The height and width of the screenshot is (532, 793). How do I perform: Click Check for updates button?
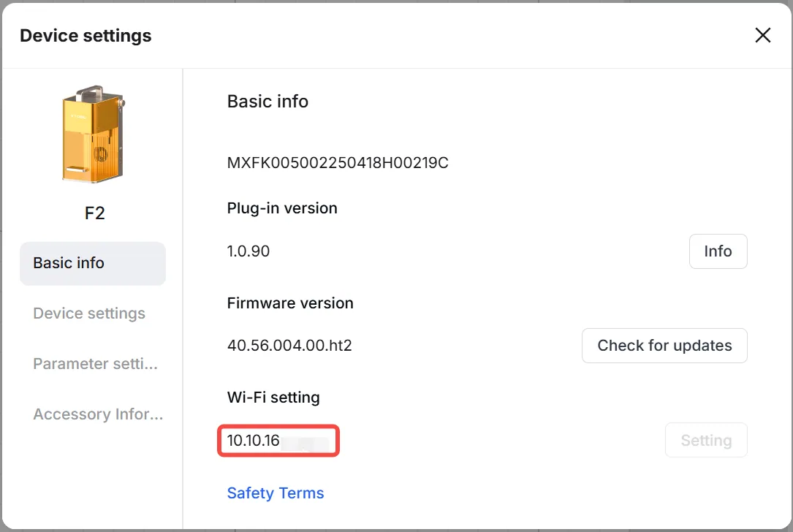[664, 346]
